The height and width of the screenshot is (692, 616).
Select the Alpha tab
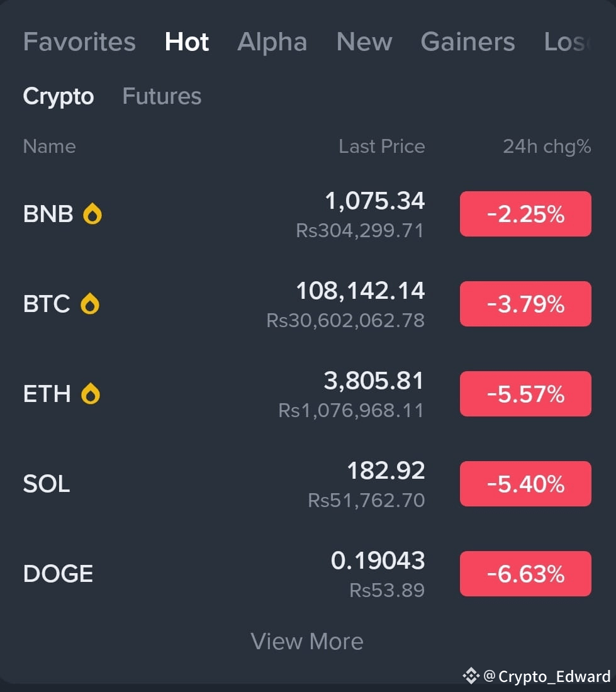coord(272,42)
